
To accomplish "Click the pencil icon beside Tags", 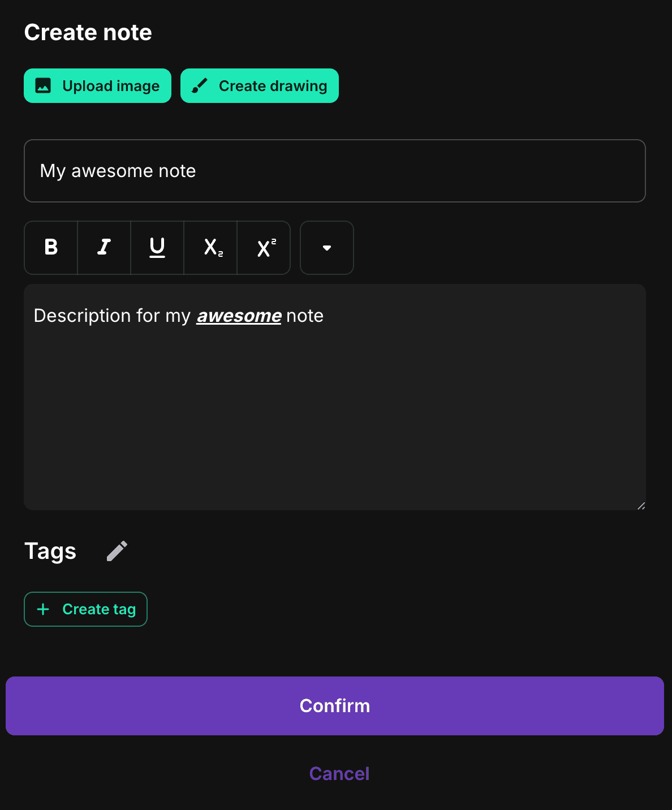I will point(117,552).
